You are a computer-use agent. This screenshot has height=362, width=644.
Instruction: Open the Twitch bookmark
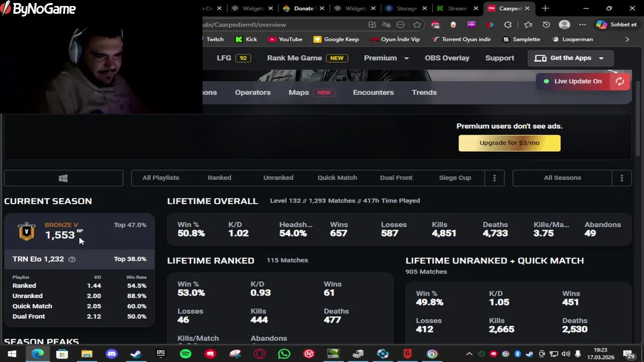click(x=214, y=39)
